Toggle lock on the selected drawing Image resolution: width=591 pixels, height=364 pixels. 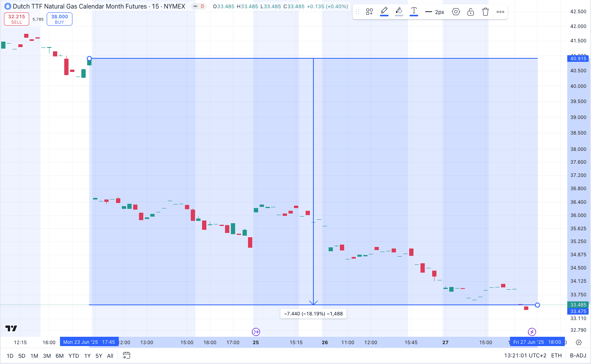point(471,12)
